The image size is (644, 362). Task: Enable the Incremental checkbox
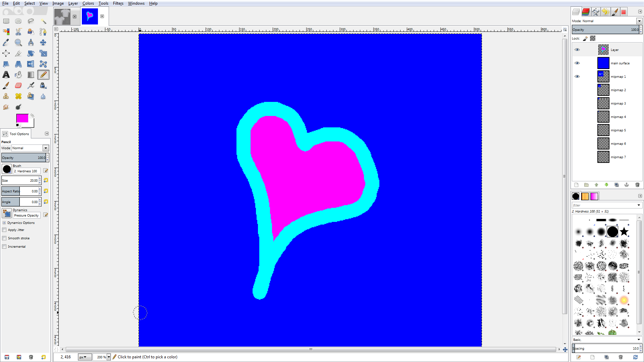pos(4,247)
